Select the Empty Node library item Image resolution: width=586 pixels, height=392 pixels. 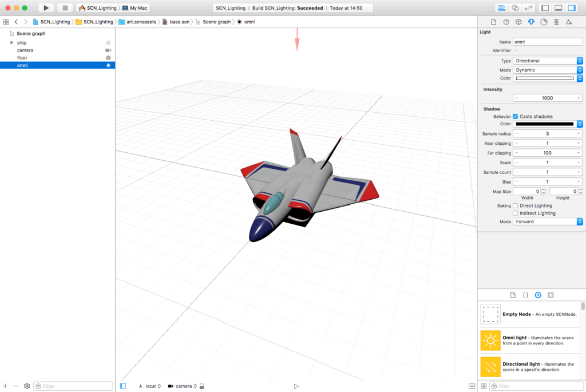[x=529, y=314]
